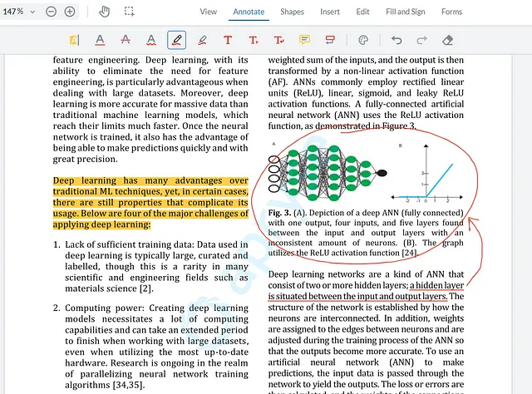Click the zoom out minus button
The width and height of the screenshot is (532, 394).
51,12
